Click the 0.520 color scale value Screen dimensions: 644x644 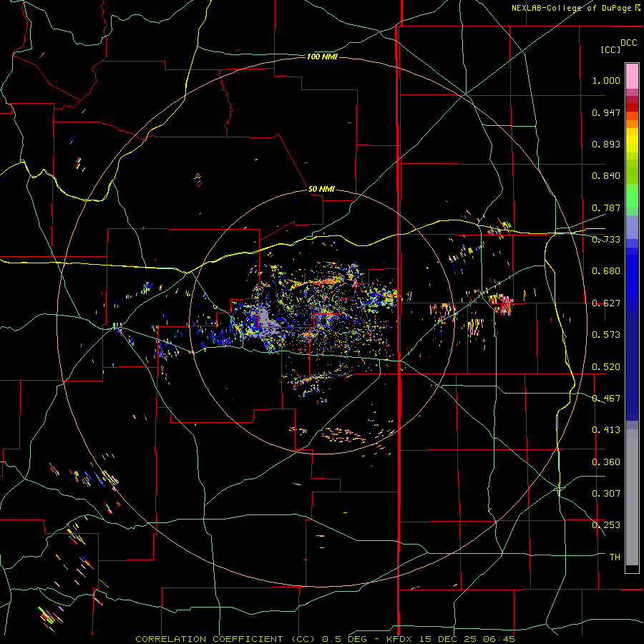606,367
